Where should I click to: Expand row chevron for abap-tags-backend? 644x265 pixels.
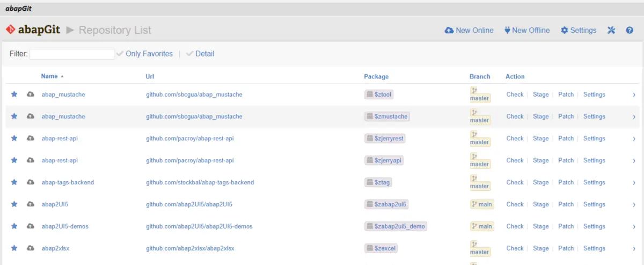pos(634,183)
